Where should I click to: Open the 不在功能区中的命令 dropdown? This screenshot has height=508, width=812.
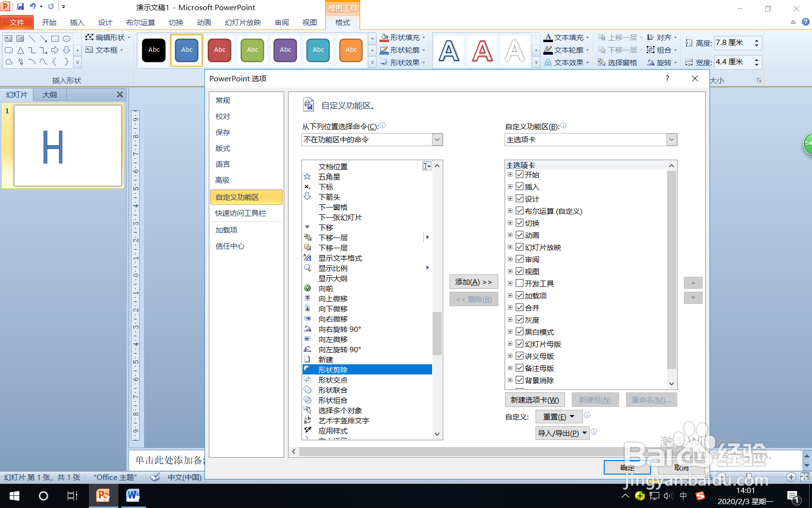pyautogui.click(x=436, y=139)
